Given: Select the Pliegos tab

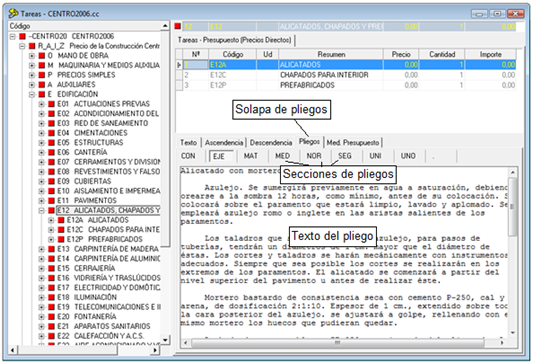Looking at the screenshot, I should 309,142.
